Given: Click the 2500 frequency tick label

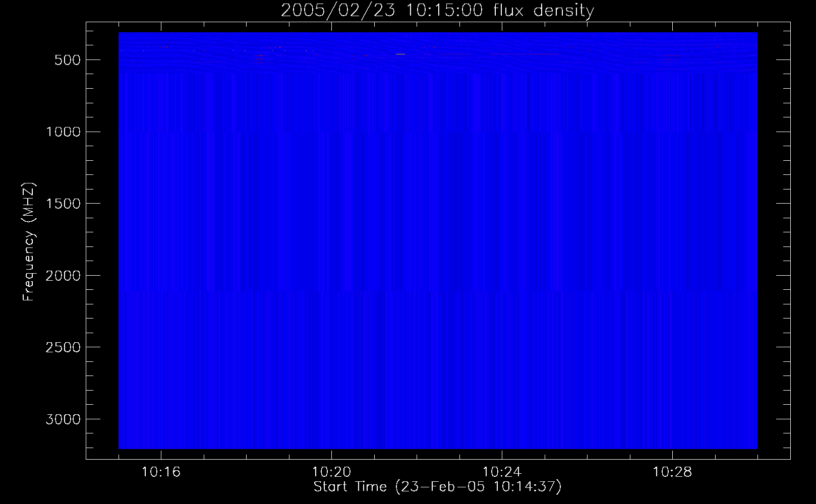Looking at the screenshot, I should point(63,348).
